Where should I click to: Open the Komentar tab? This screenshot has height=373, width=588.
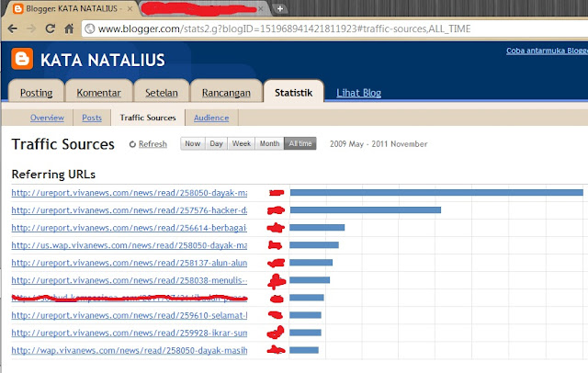click(x=98, y=93)
